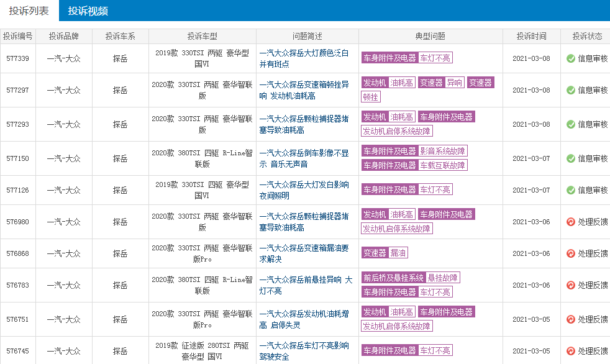Open the 投诉视频 tab
The image size is (610, 364).
[88, 11]
